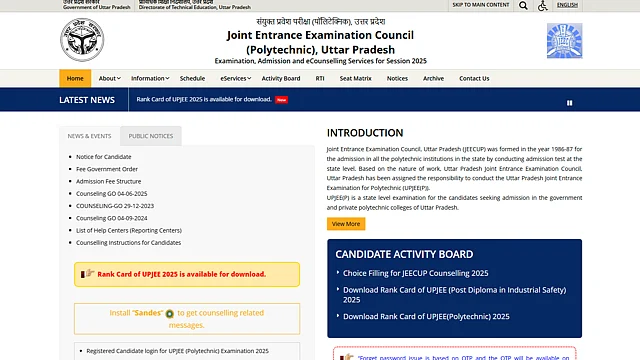
Task: Switch to the Public Notices tab
Action: pos(151,136)
